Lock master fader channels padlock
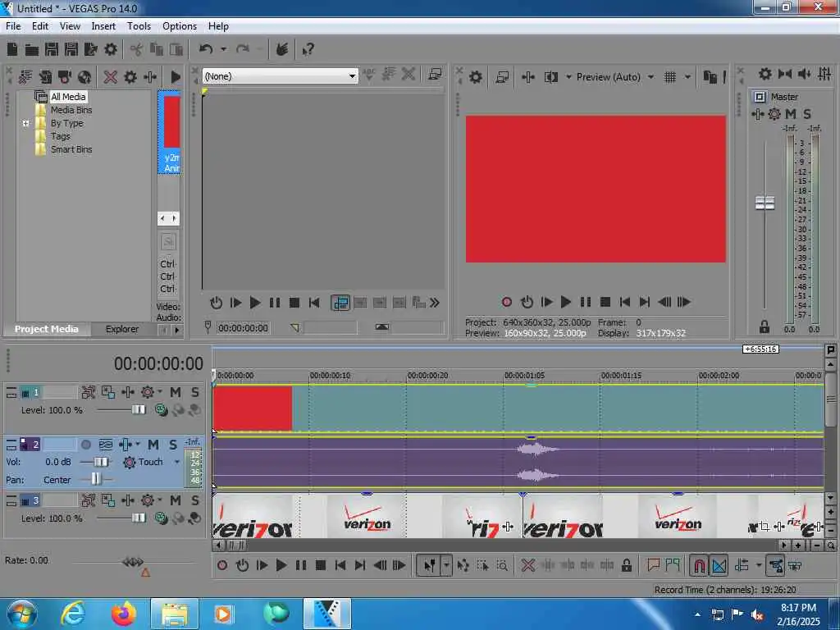 (765, 326)
